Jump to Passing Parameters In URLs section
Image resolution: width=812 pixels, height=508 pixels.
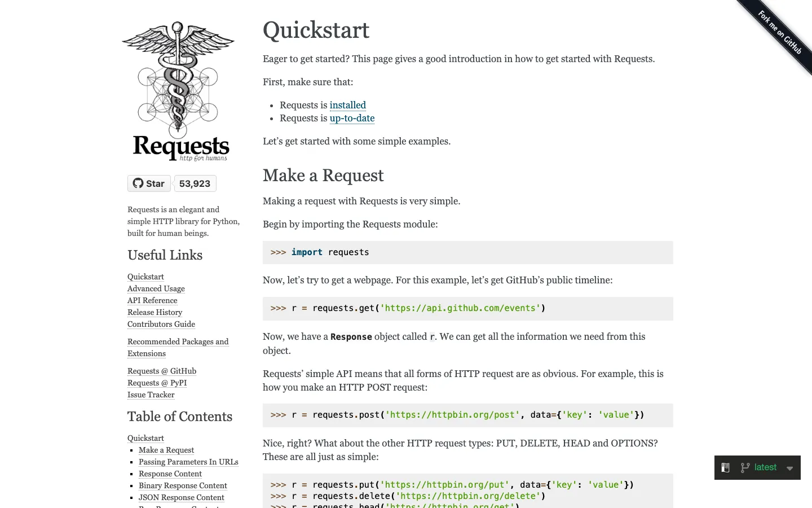pyautogui.click(x=188, y=462)
